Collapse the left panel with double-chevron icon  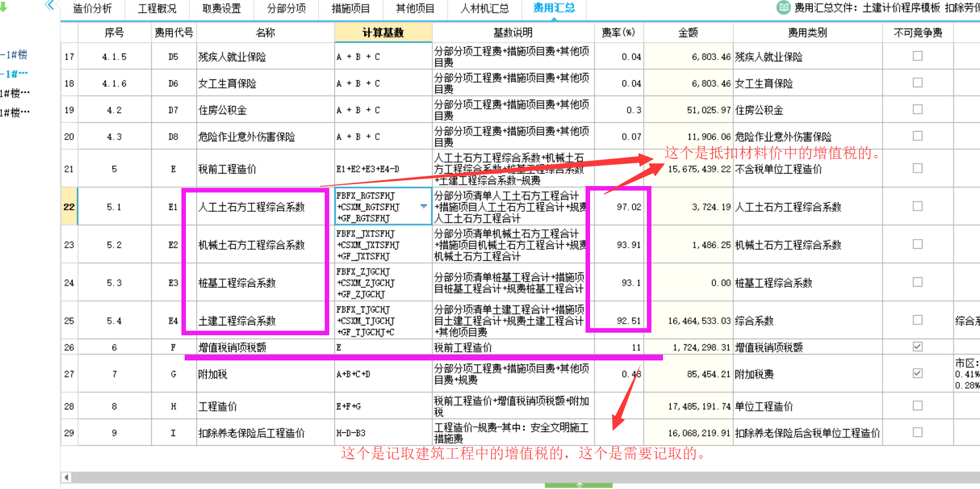(50, 5)
